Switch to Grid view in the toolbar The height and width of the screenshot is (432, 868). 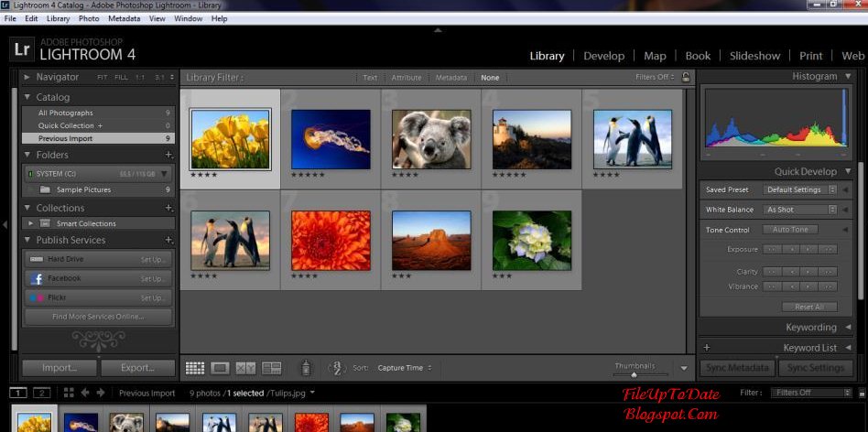[195, 368]
